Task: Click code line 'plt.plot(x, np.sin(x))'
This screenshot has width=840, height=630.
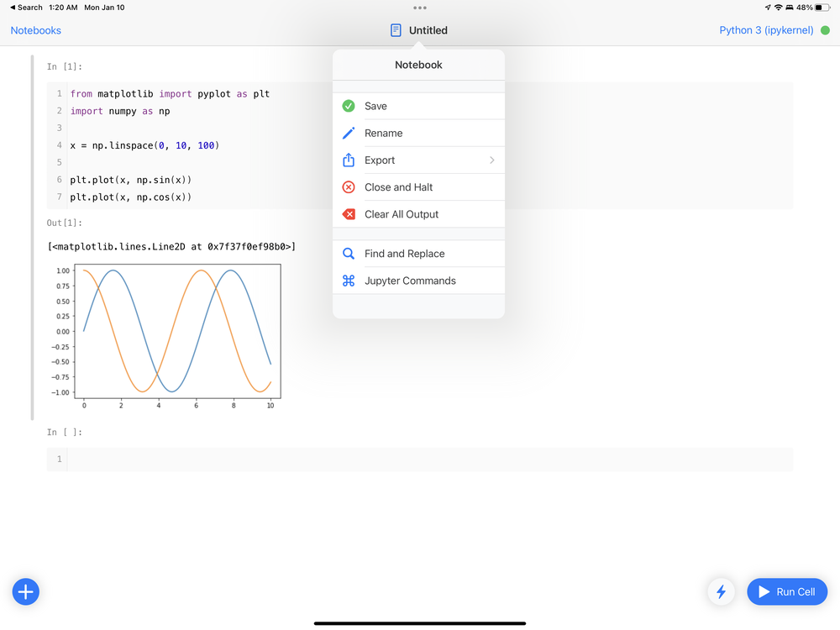Action: 131,180
